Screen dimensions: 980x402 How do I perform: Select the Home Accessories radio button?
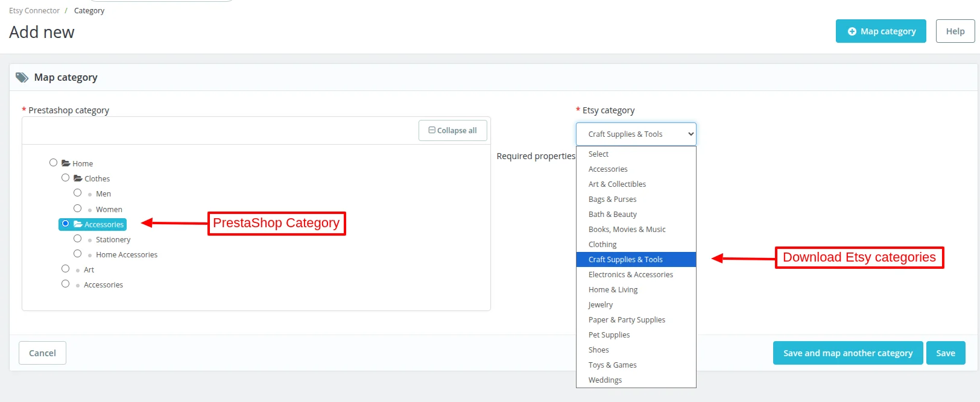point(77,254)
